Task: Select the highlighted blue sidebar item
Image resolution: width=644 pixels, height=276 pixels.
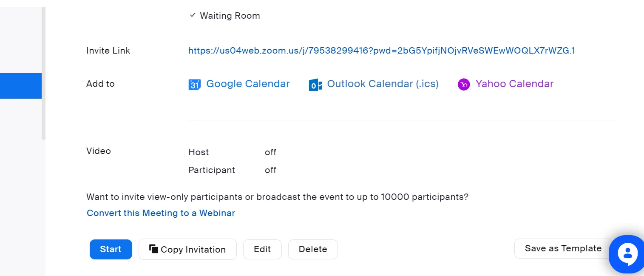Action: pos(21,86)
